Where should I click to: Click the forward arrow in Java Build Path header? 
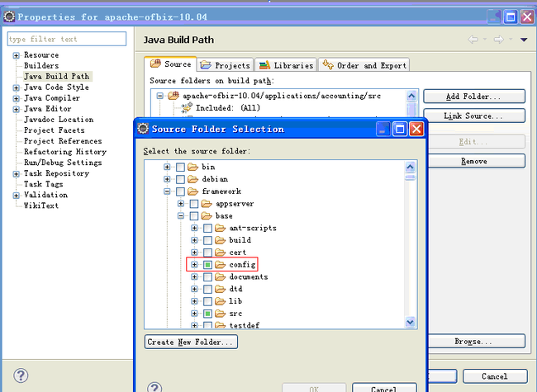pyautogui.click(x=499, y=40)
